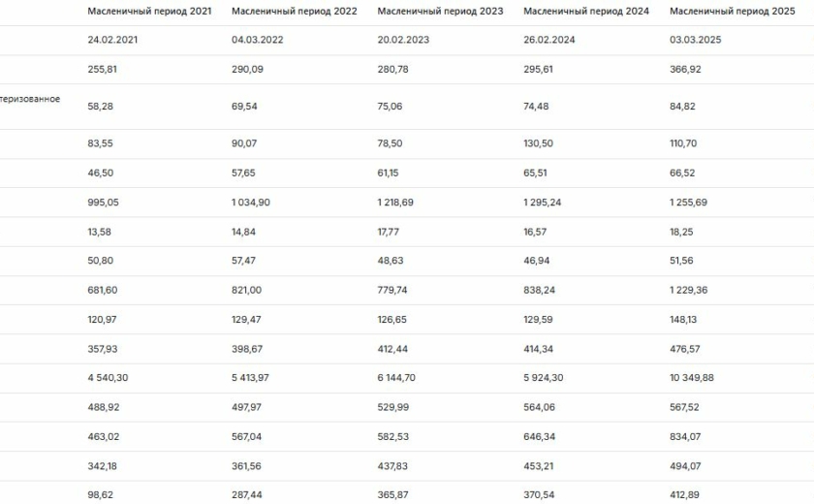Click the Масленичный период 2025 column header

tap(733, 11)
